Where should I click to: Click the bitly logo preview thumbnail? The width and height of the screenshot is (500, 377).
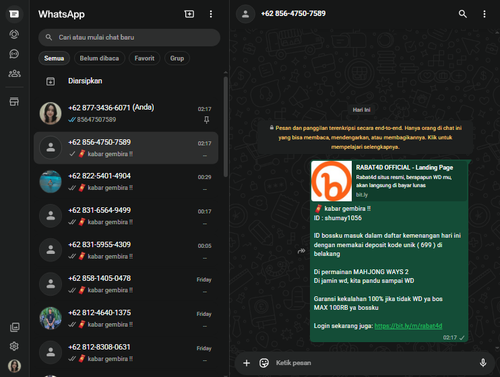click(331, 181)
